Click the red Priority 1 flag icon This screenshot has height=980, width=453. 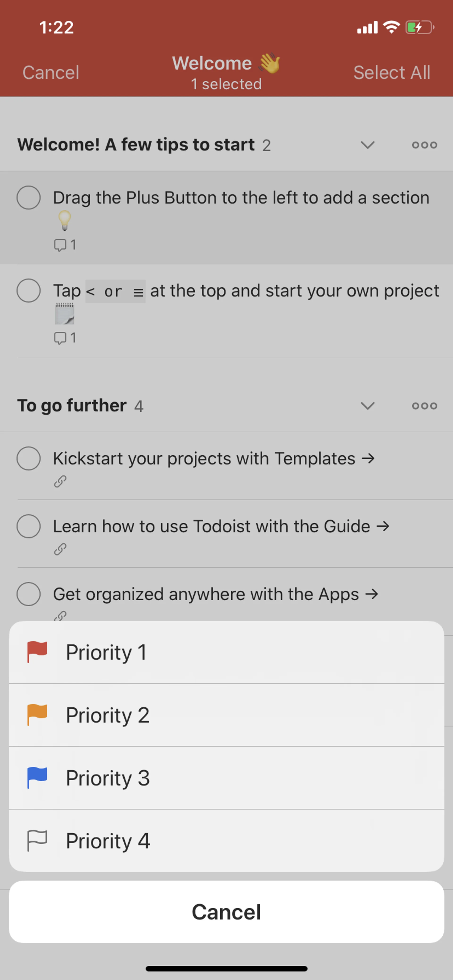[37, 652]
